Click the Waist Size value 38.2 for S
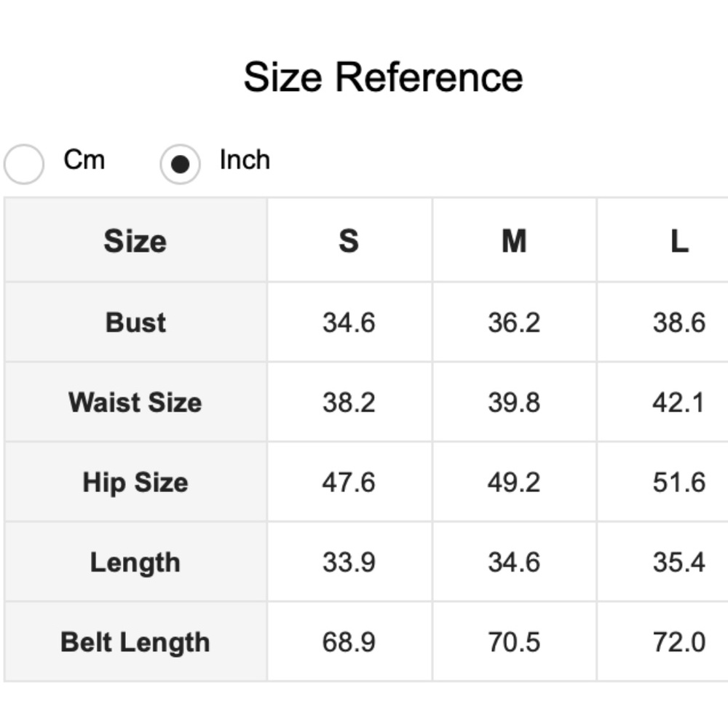The height and width of the screenshot is (728, 728). 349,402
